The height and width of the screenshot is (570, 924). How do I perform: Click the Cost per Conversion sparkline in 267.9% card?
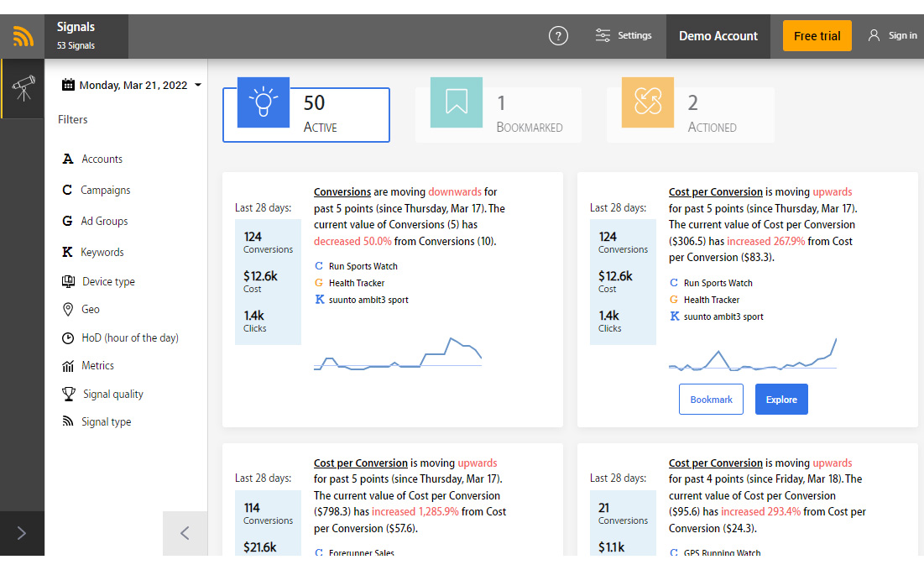tap(753, 354)
